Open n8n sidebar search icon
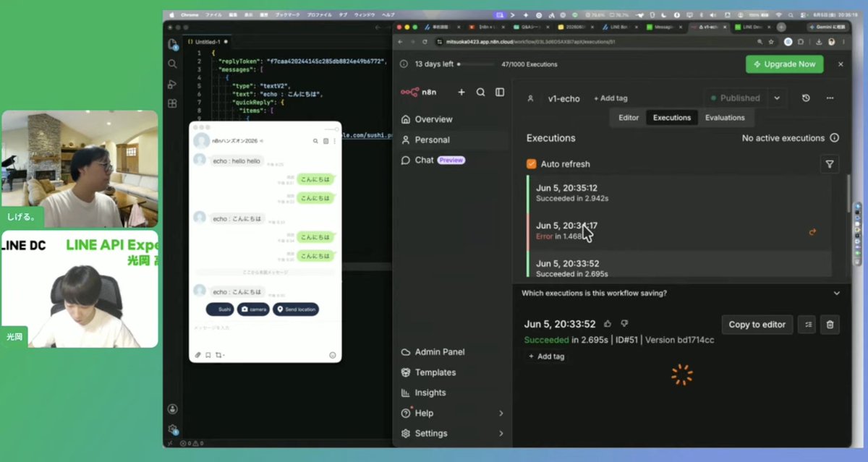This screenshot has height=462, width=868. coord(480,93)
